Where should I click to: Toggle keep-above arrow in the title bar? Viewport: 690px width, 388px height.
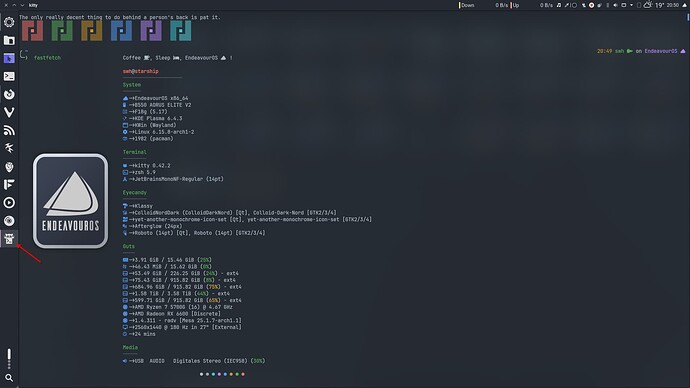click(x=14, y=5)
